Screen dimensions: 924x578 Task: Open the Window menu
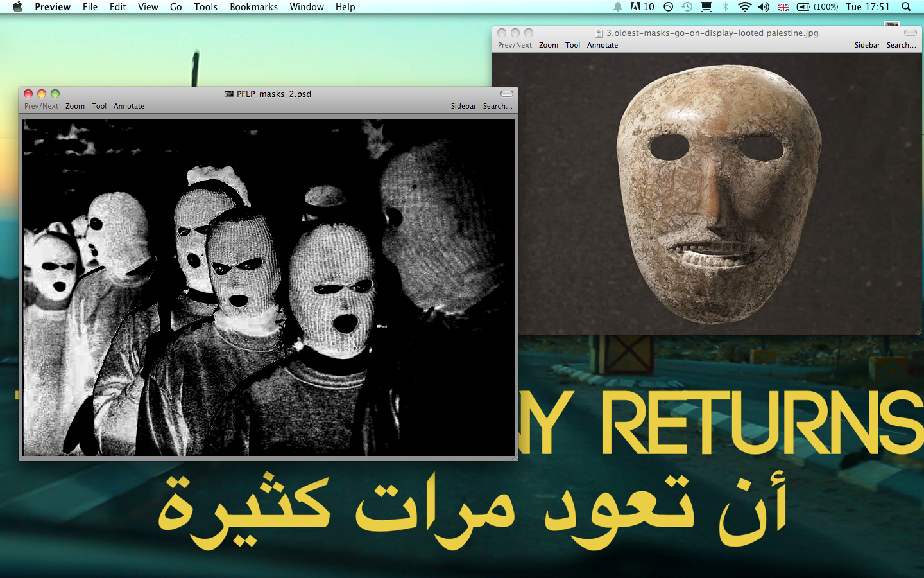pyautogui.click(x=307, y=7)
